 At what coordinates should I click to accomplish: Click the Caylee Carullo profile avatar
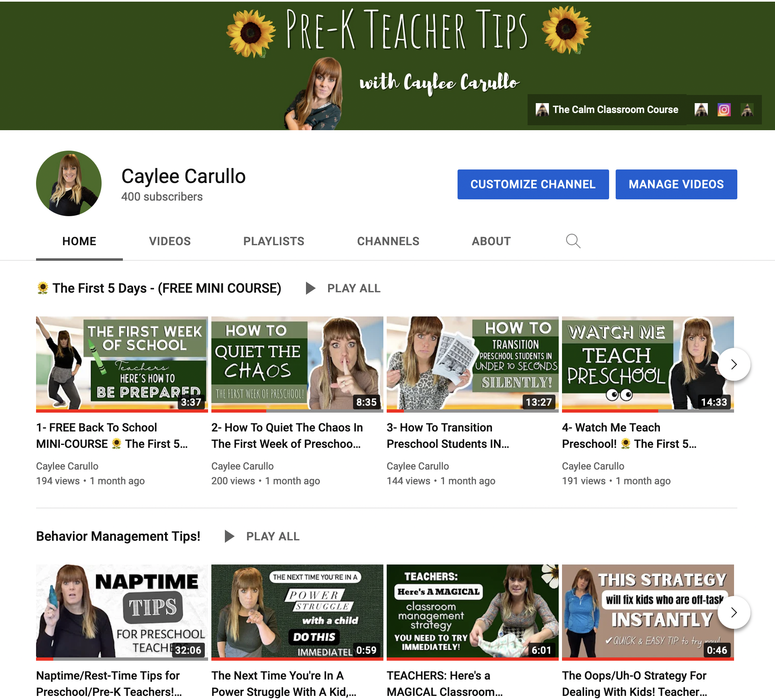(x=69, y=183)
